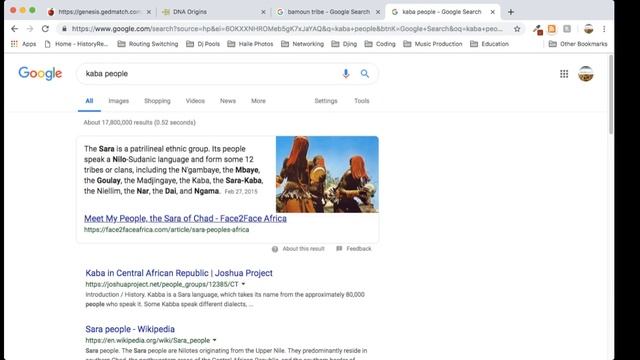
Task: Open the Music Production bookmarks folder
Action: pyautogui.click(x=433, y=44)
